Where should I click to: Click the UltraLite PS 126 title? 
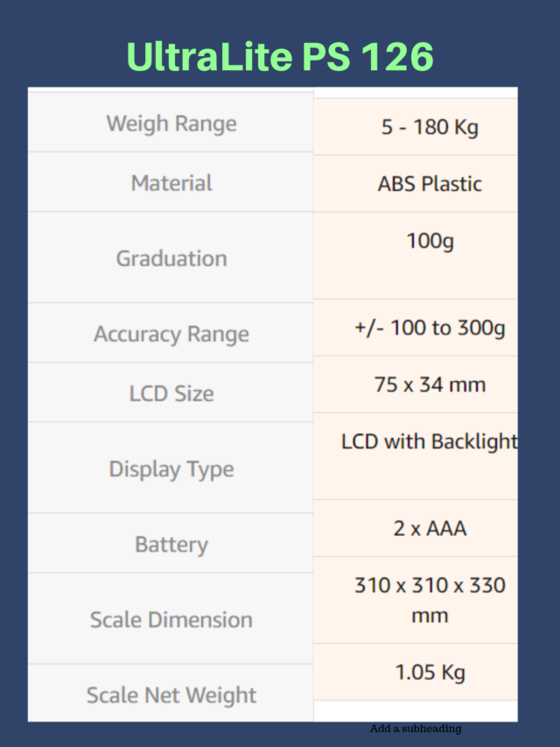pyautogui.click(x=280, y=57)
